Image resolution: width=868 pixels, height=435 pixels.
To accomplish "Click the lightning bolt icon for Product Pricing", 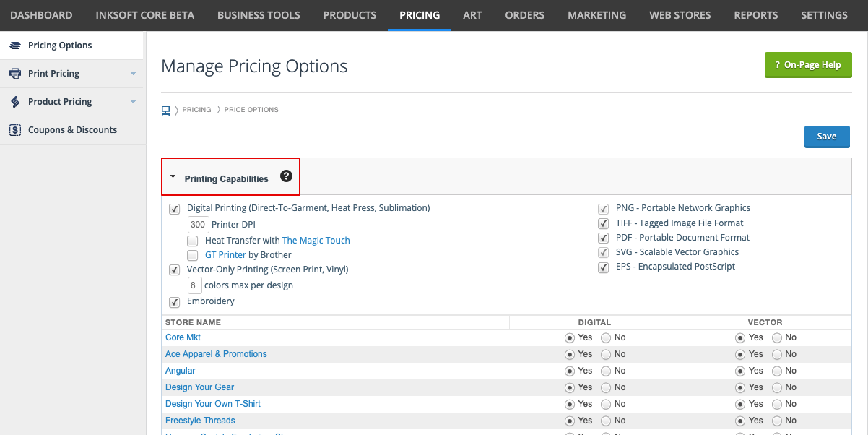I will pos(14,101).
